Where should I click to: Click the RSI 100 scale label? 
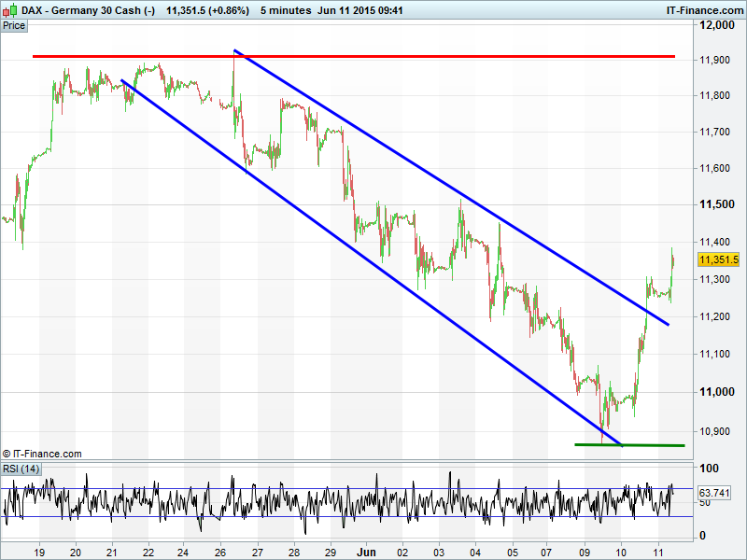pyautogui.click(x=709, y=467)
